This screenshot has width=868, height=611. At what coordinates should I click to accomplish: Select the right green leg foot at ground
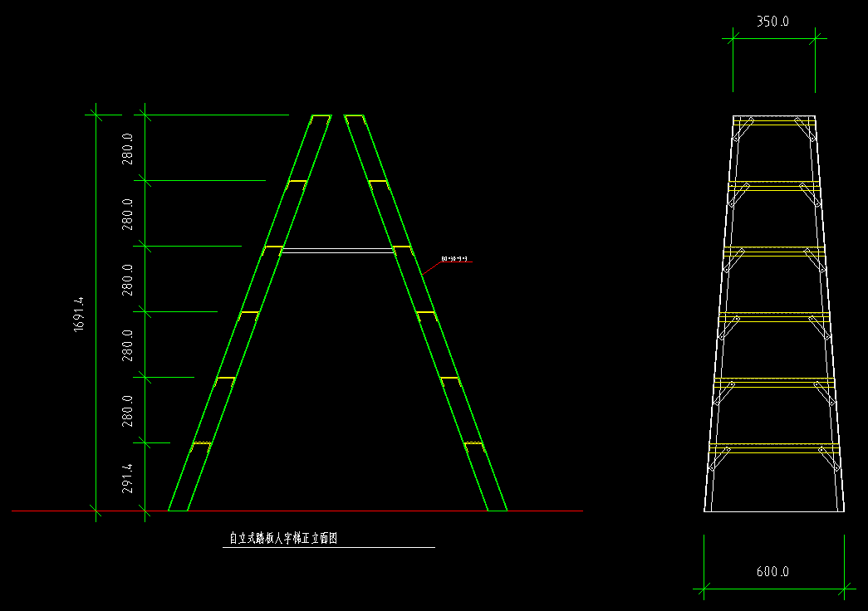tap(497, 509)
